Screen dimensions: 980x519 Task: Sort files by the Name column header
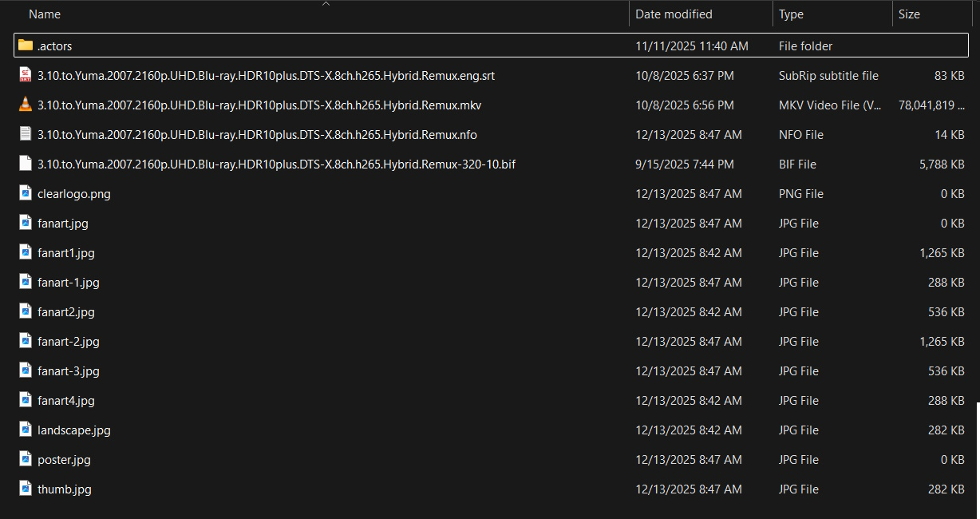[45, 14]
